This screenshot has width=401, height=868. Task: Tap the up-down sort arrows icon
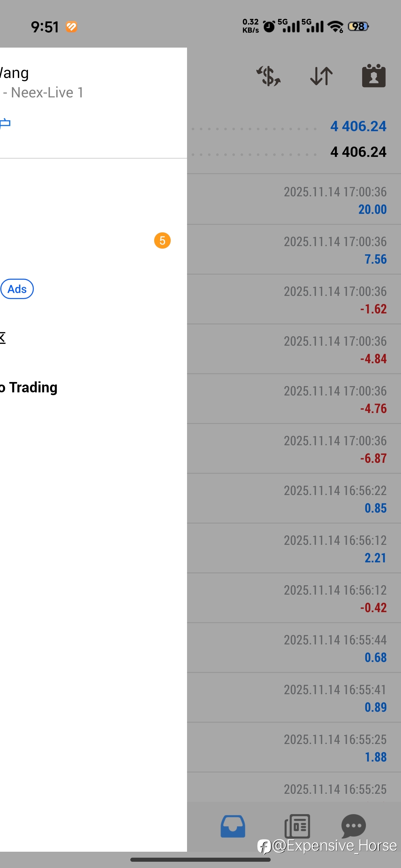(x=321, y=76)
